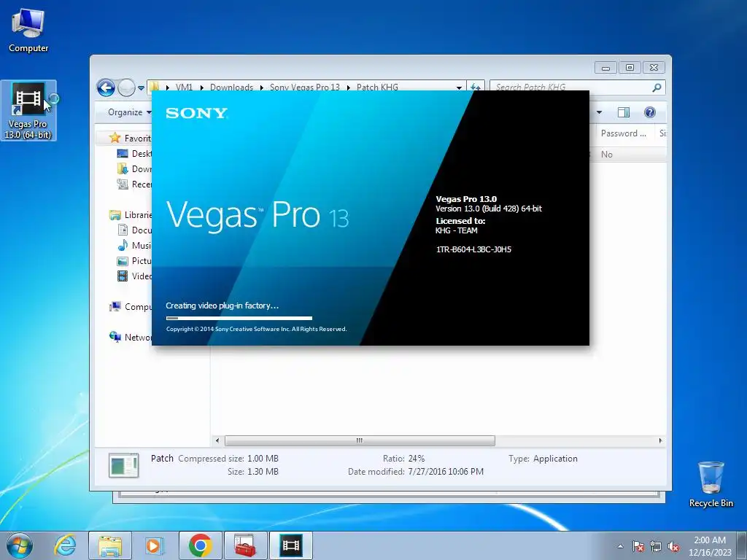Open Pictures library in the navigation pane
The height and width of the screenshot is (560, 747).
click(134, 260)
